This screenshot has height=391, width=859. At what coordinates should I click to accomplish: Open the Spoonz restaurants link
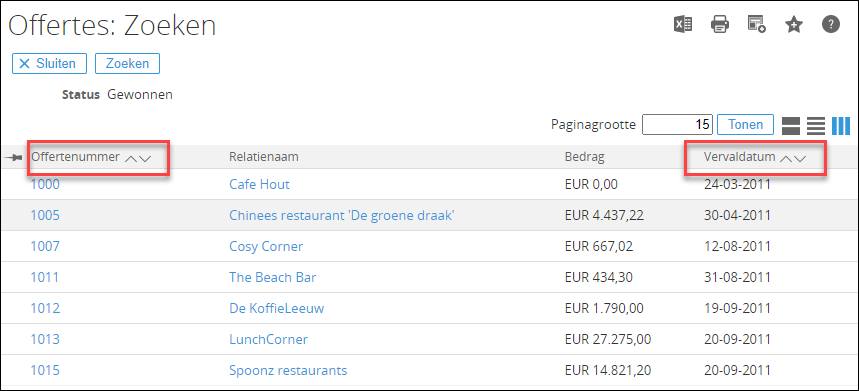tap(288, 371)
